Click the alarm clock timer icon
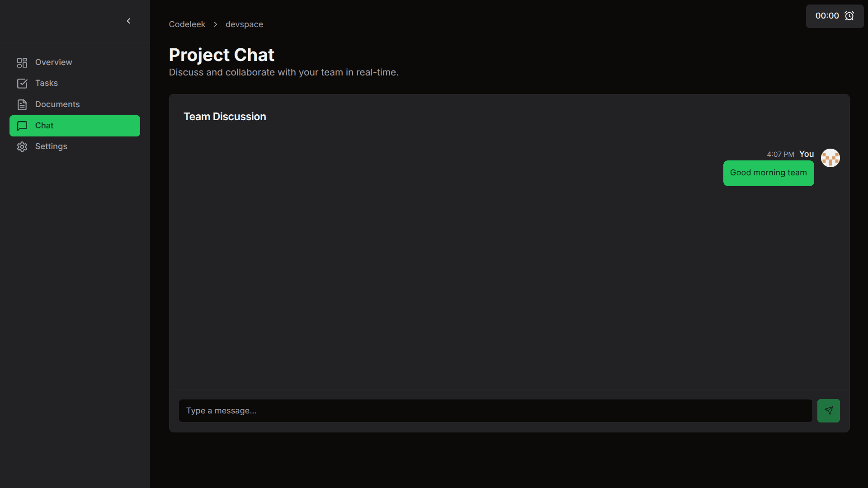The image size is (868, 488). [x=850, y=16]
